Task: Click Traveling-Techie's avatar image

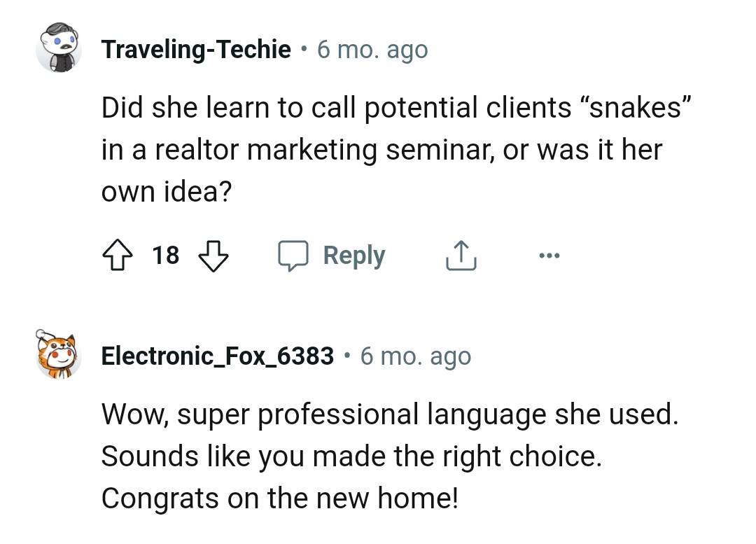Action: (x=59, y=49)
